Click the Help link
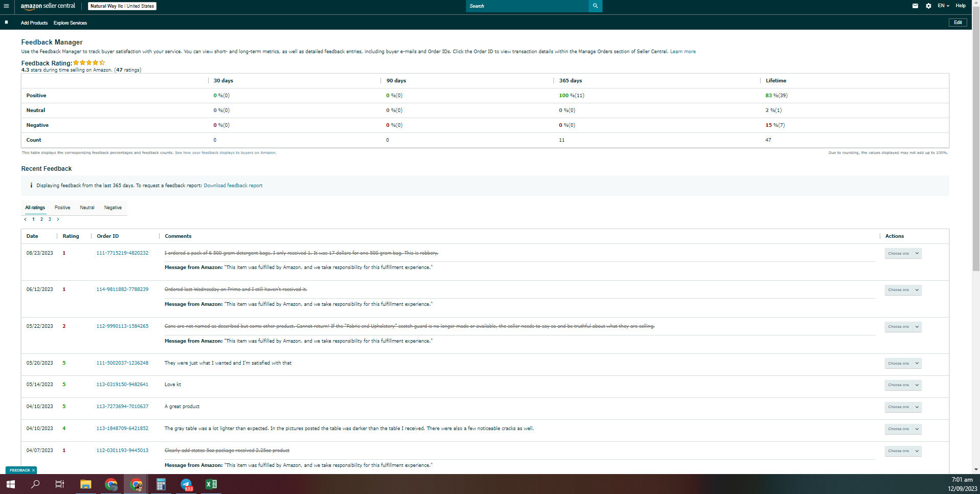Viewport: 980px width, 494px height. [961, 6]
